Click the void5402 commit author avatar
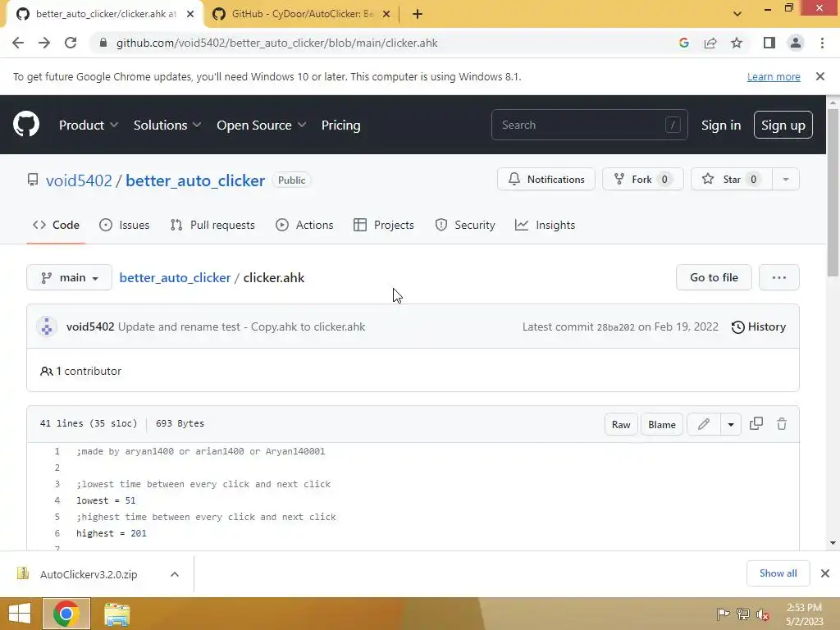 (x=47, y=326)
